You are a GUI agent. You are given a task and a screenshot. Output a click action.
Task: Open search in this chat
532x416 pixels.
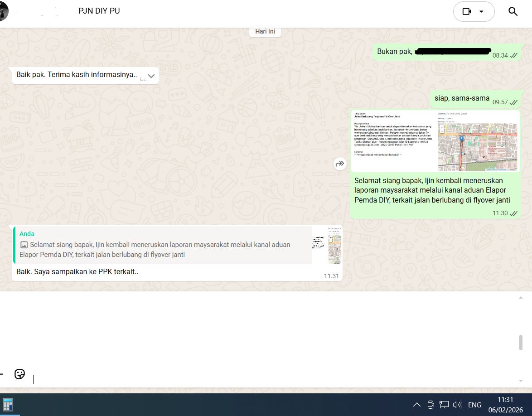pyautogui.click(x=513, y=12)
